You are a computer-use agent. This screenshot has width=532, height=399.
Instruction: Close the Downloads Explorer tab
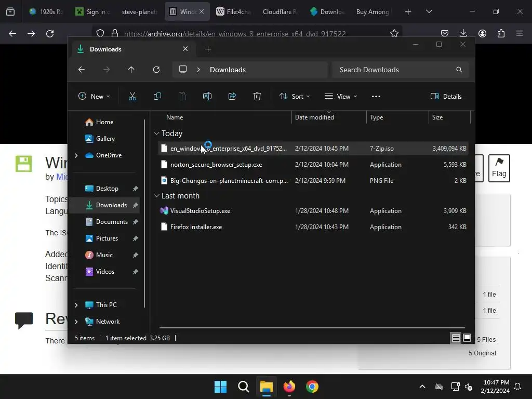(x=185, y=49)
